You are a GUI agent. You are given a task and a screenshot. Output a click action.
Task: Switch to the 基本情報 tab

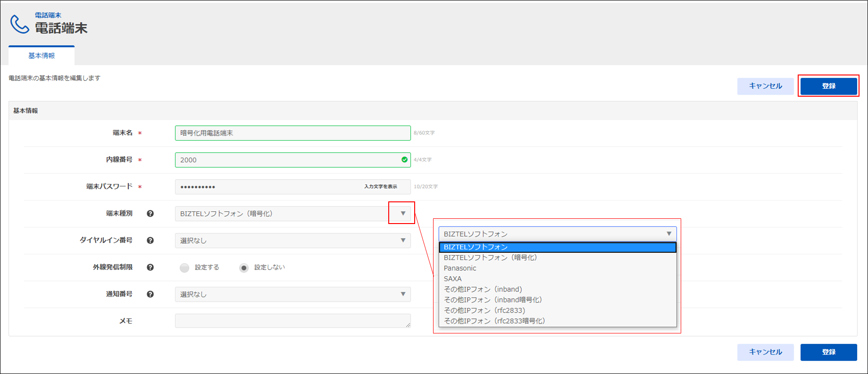point(42,56)
